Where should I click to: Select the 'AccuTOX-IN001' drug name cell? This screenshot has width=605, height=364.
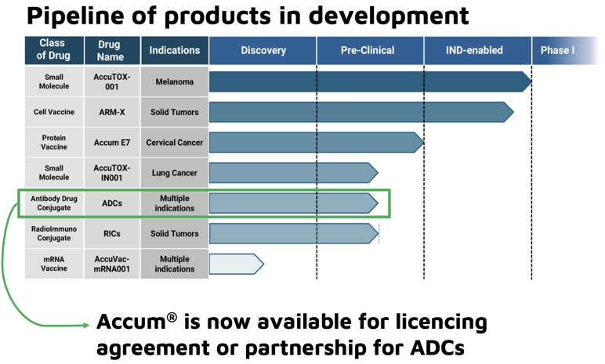click(112, 173)
